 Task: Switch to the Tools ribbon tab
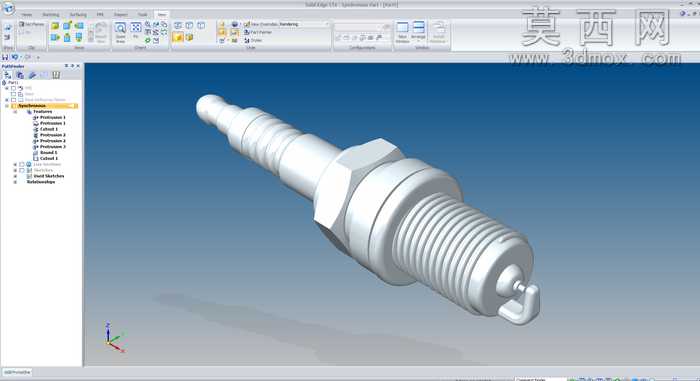(x=142, y=15)
